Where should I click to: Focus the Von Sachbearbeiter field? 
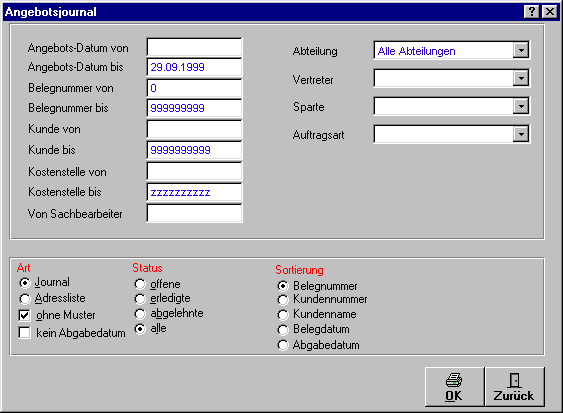[195, 213]
